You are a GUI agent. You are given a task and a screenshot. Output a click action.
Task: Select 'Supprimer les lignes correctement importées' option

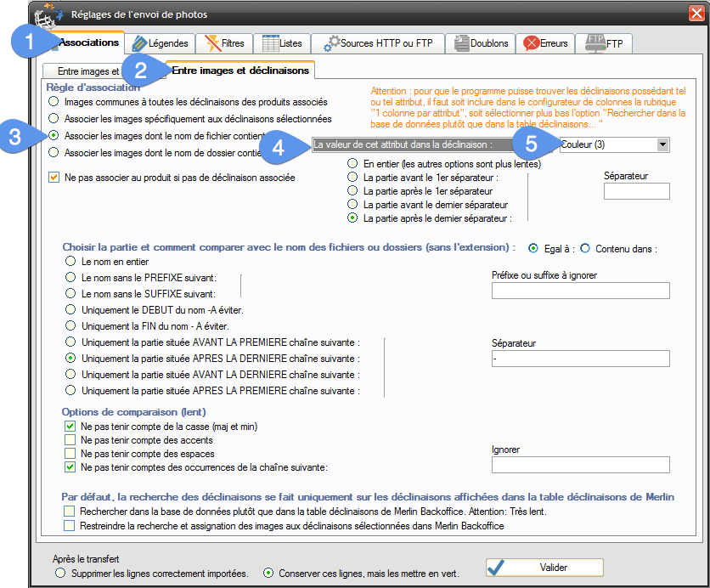coord(59,574)
